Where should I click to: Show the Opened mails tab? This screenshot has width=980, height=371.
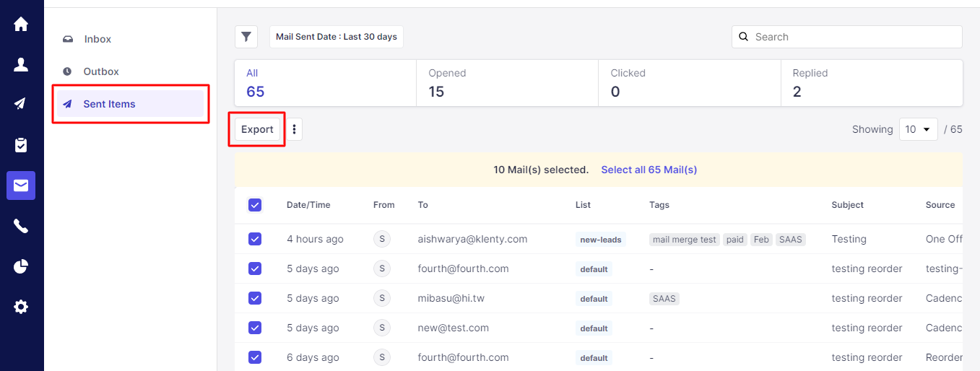pyautogui.click(x=507, y=83)
